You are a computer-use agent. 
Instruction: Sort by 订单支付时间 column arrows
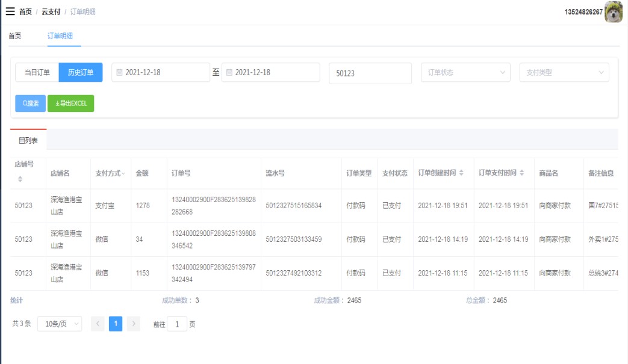click(x=522, y=173)
